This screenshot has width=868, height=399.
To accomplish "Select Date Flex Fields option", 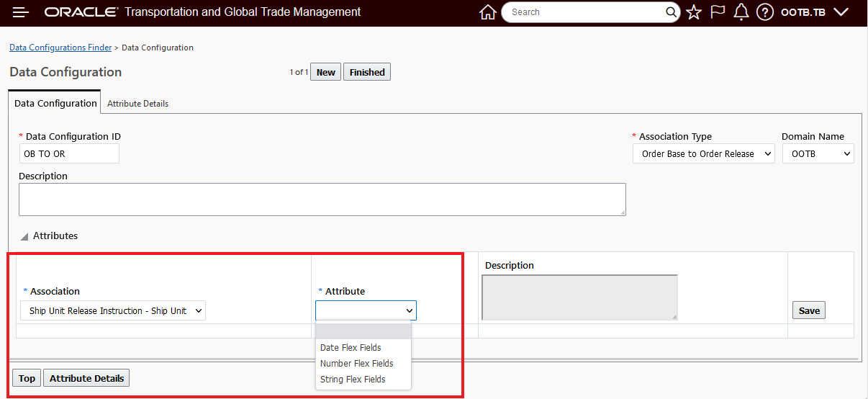I will 363,348.
